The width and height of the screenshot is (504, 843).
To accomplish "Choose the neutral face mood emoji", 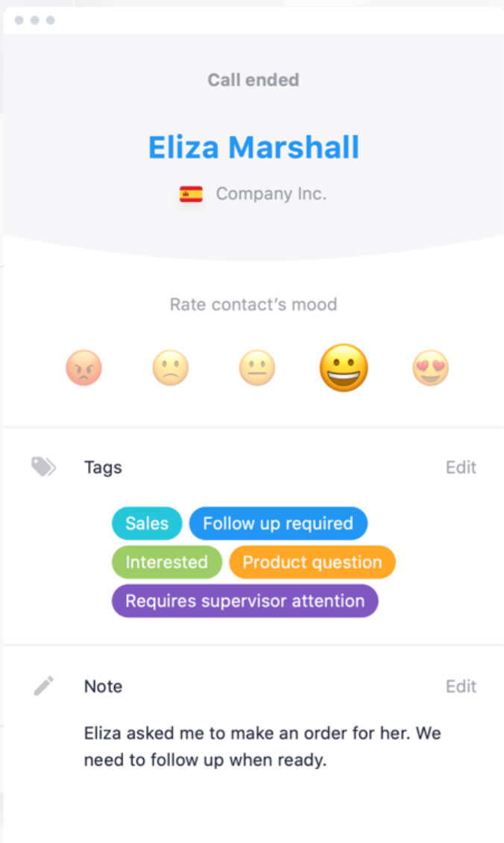I will click(256, 368).
